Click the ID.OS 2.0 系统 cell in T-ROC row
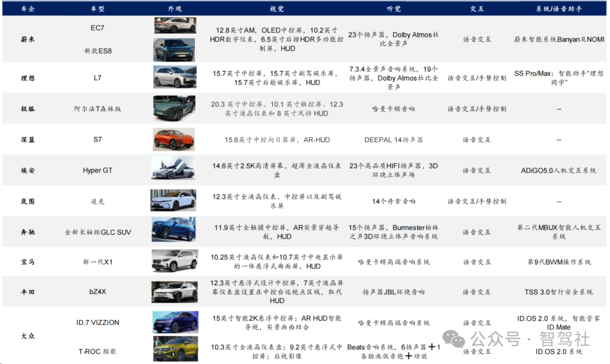The width and height of the screenshot is (610, 364). tap(559, 352)
